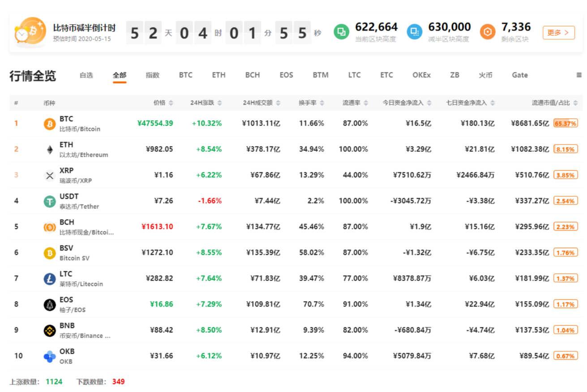587x392 pixels.
Task: Click XRP 3.85% market share bar
Action: (566, 175)
